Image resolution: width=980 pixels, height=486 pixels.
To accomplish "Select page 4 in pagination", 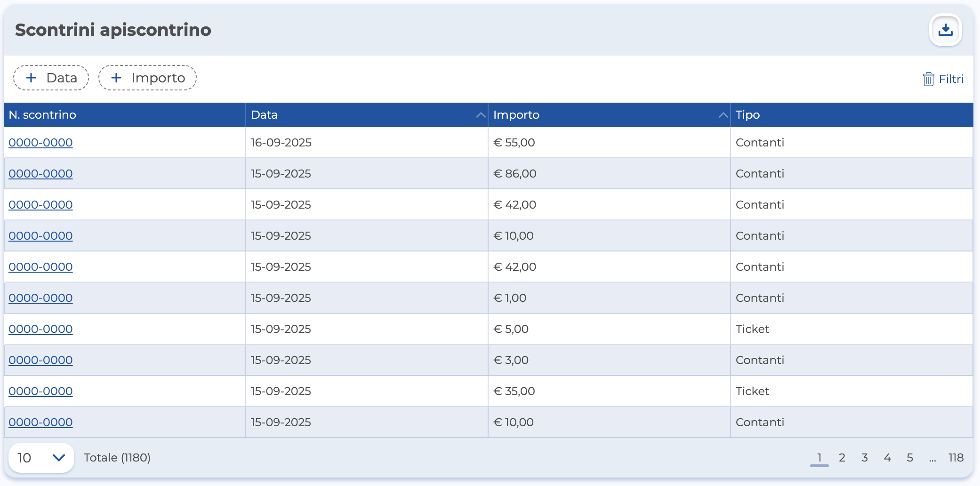I will click(x=887, y=457).
